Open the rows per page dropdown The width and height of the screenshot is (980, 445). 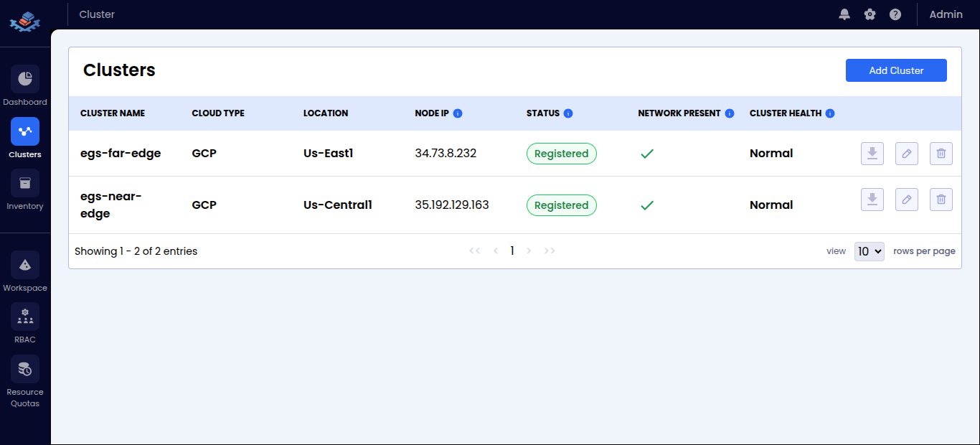pyautogui.click(x=869, y=251)
